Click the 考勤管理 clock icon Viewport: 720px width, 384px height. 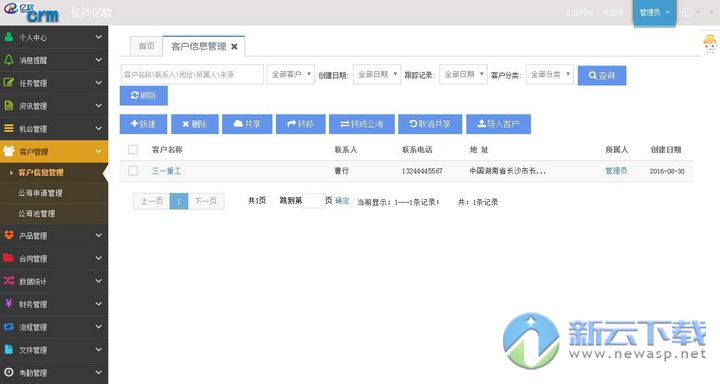click(x=9, y=373)
